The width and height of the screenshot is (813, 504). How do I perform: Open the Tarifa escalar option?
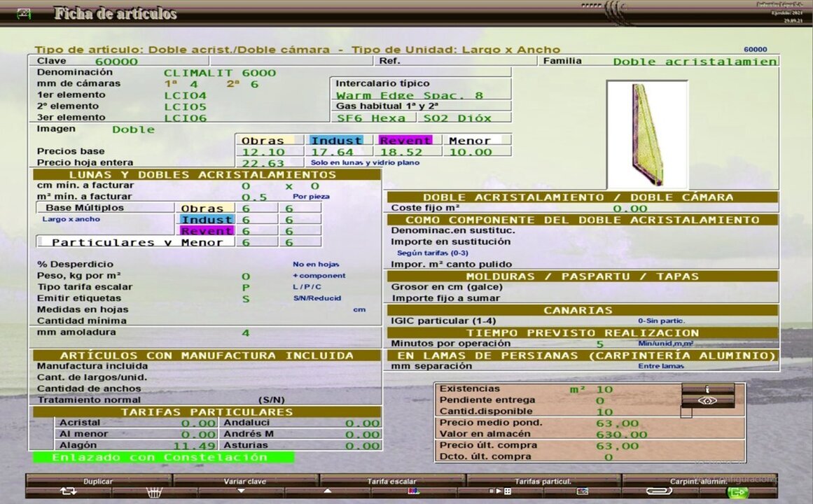point(392,481)
